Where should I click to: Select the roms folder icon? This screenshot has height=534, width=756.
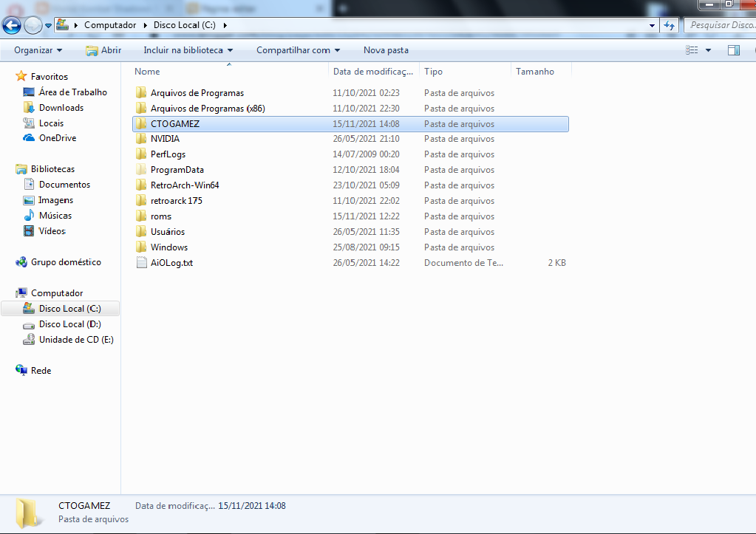point(141,216)
